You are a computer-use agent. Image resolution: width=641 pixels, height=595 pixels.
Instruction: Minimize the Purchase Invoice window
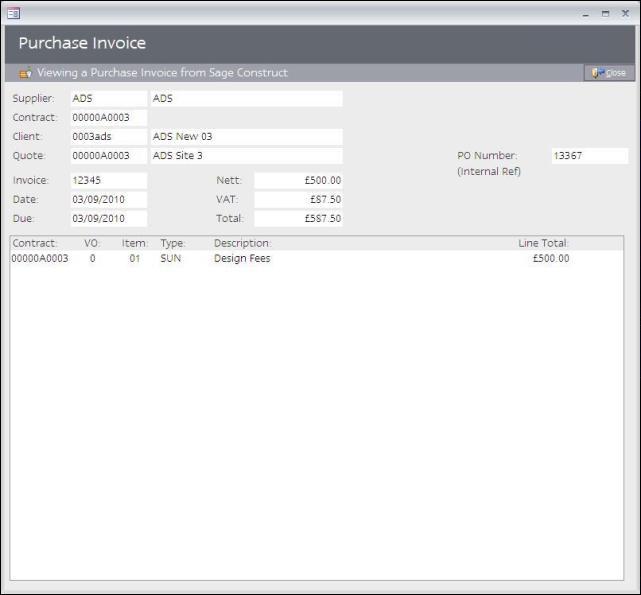tap(586, 13)
